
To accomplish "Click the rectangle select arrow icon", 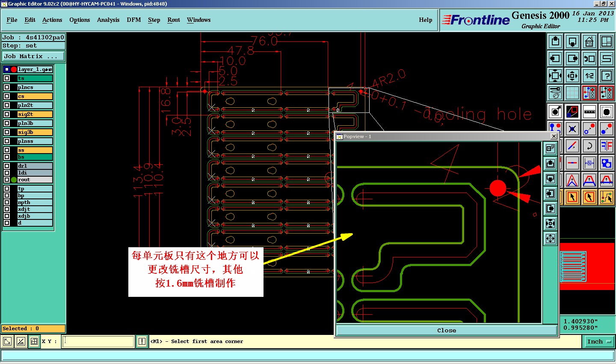I will click(x=572, y=197).
